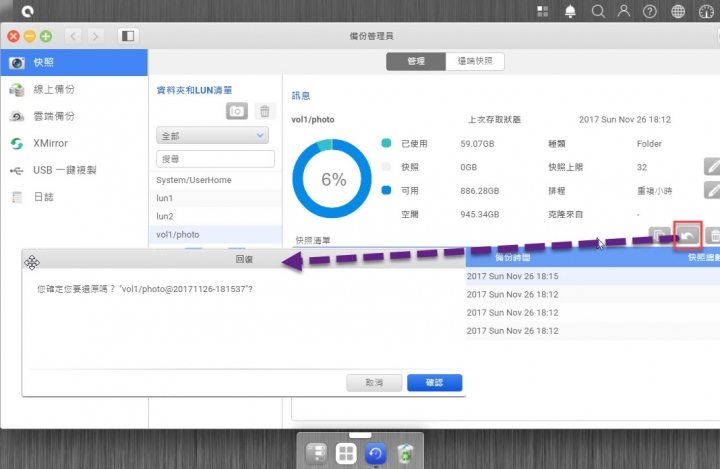
Task: Click the restore snapshot arrow icon
Action: click(x=687, y=236)
